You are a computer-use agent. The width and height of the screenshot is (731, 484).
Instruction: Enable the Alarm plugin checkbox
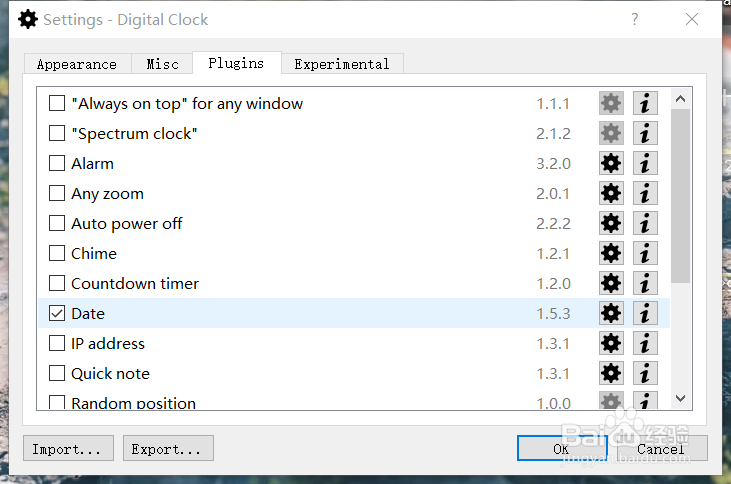57,163
